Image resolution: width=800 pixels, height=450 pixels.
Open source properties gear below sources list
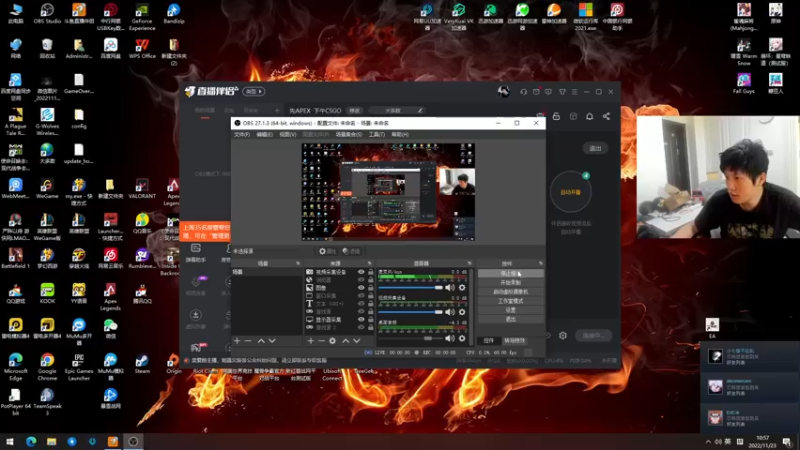point(333,340)
